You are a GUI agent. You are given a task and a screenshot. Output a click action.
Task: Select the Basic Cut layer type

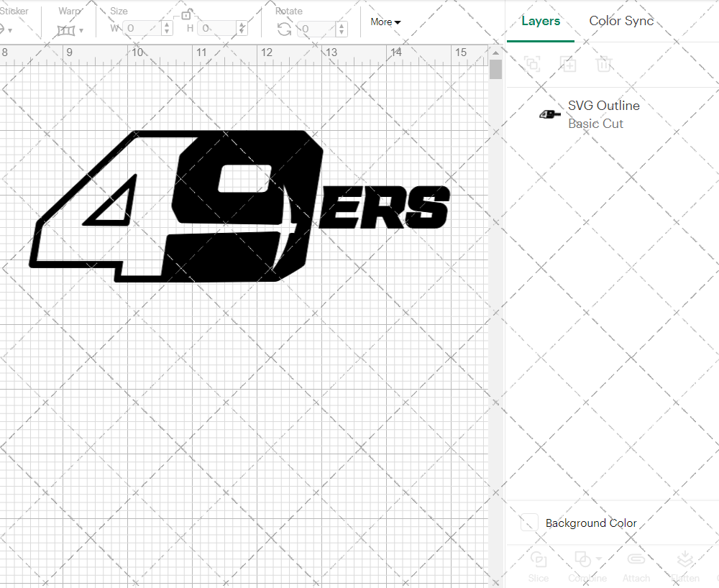(x=596, y=124)
